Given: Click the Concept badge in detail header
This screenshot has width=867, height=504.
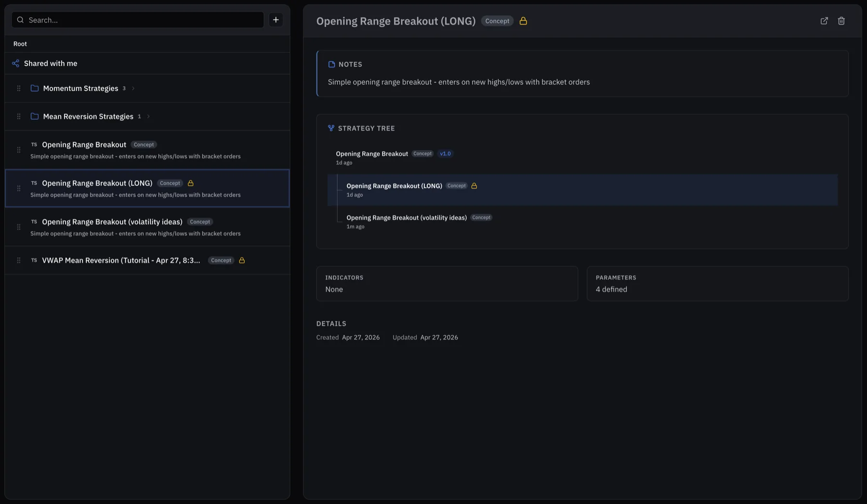Looking at the screenshot, I should click(497, 21).
